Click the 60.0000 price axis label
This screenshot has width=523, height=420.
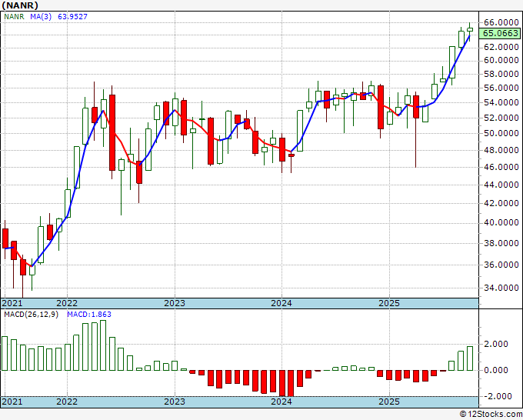[x=501, y=60]
